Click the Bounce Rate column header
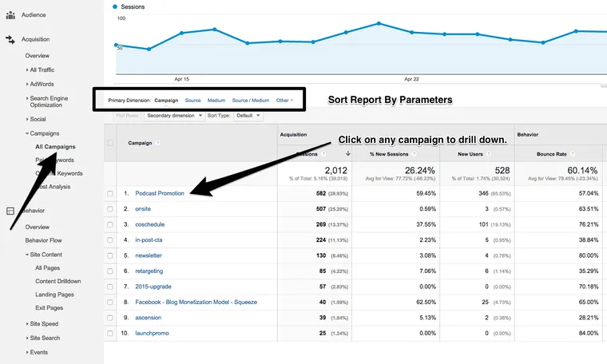Image resolution: width=607 pixels, height=364 pixels. pos(551,154)
